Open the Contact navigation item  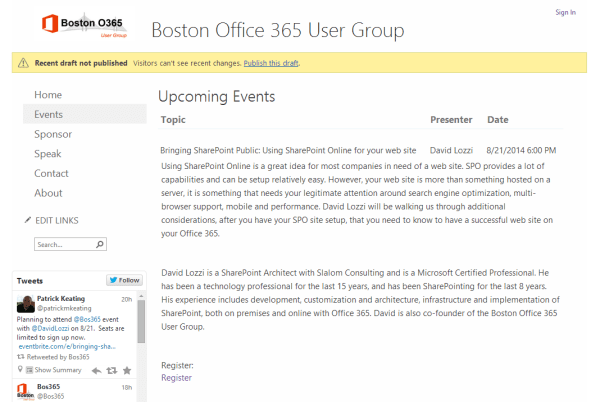pos(51,173)
